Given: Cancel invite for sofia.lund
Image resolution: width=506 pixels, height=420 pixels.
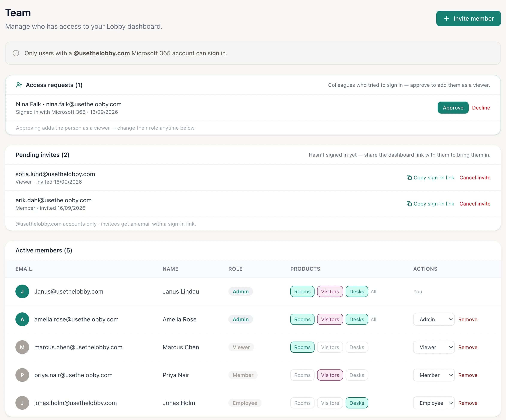Looking at the screenshot, I should (475, 177).
